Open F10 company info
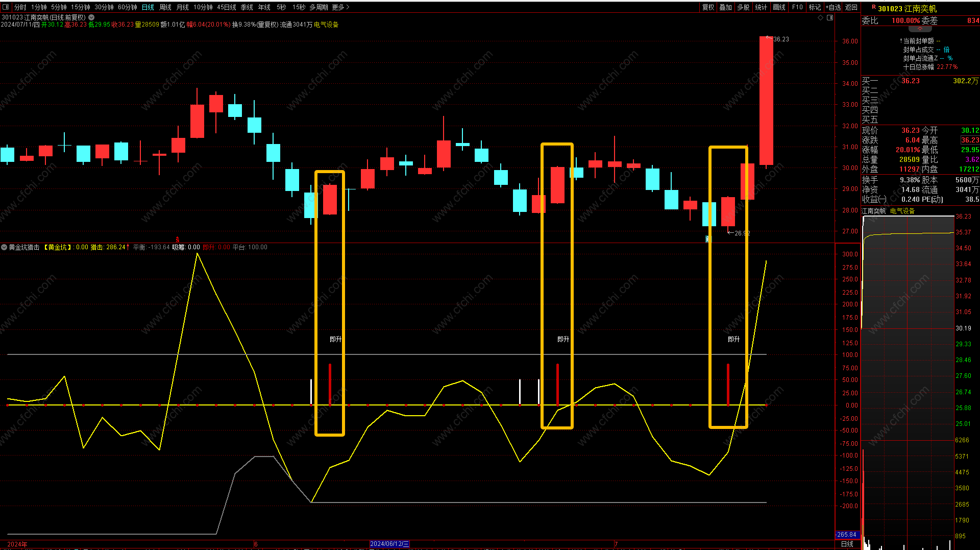Image resolution: width=980 pixels, height=550 pixels. point(797,7)
